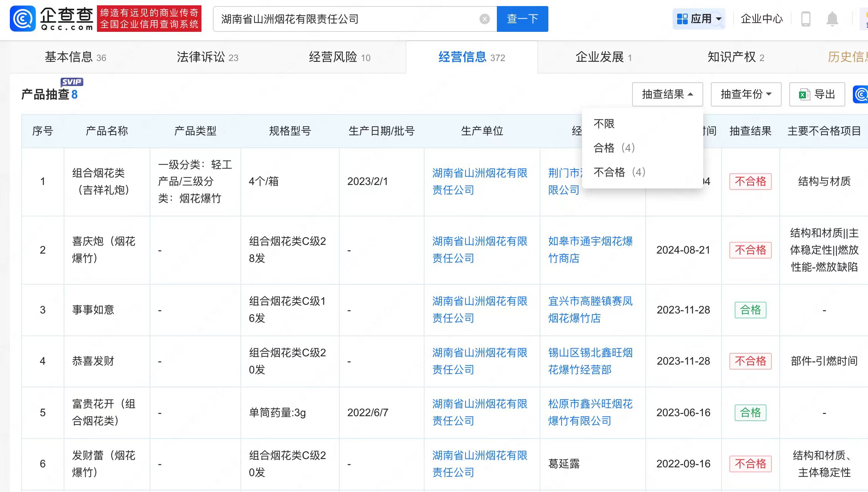The width and height of the screenshot is (868, 492).
Task: Open notifications bell icon
Action: pyautogui.click(x=832, y=19)
